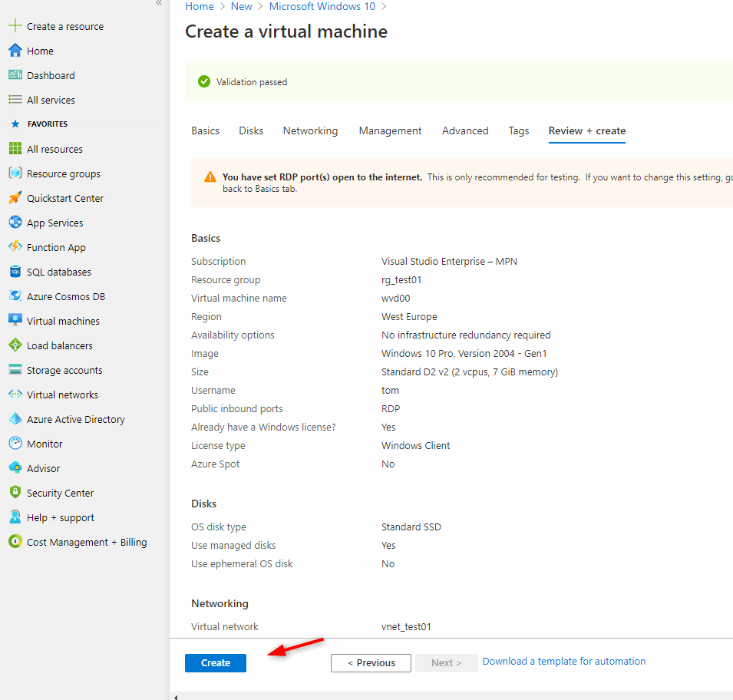Open the SQL databases icon
733x700 pixels.
coord(15,271)
